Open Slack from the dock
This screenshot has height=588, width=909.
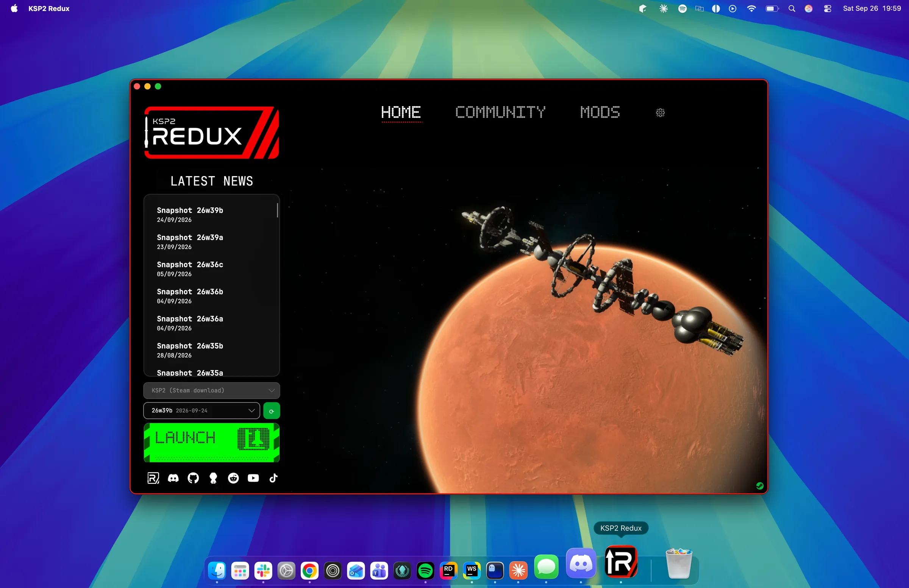click(x=263, y=571)
